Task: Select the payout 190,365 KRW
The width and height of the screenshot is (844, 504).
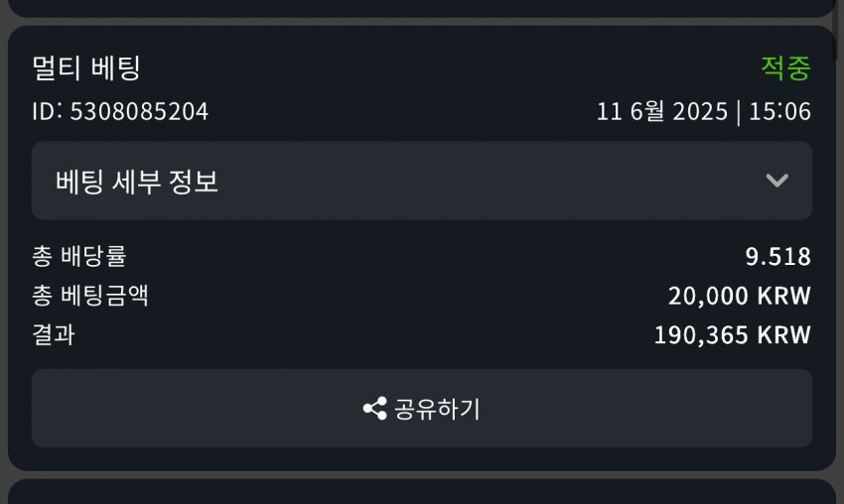Action: pos(732,335)
